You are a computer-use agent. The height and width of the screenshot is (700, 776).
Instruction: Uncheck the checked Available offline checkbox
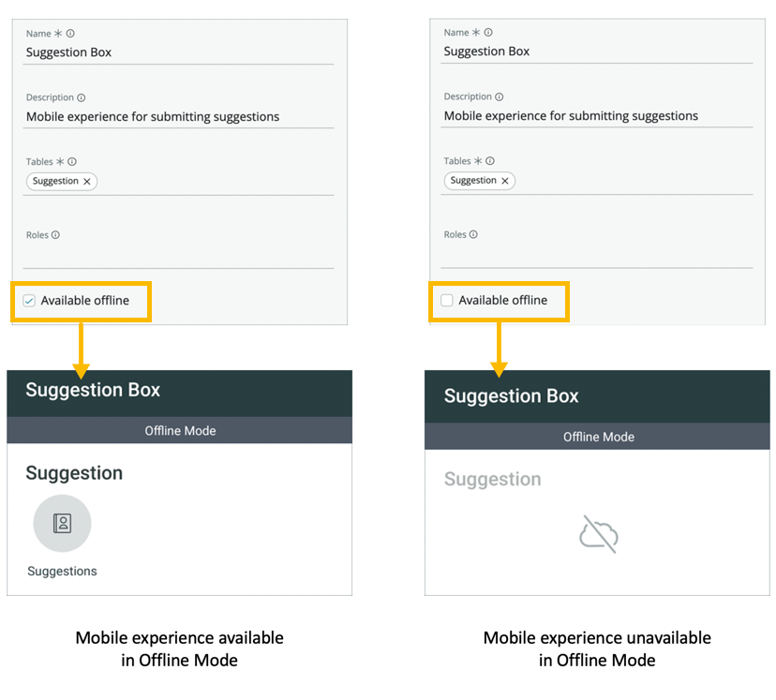[30, 301]
